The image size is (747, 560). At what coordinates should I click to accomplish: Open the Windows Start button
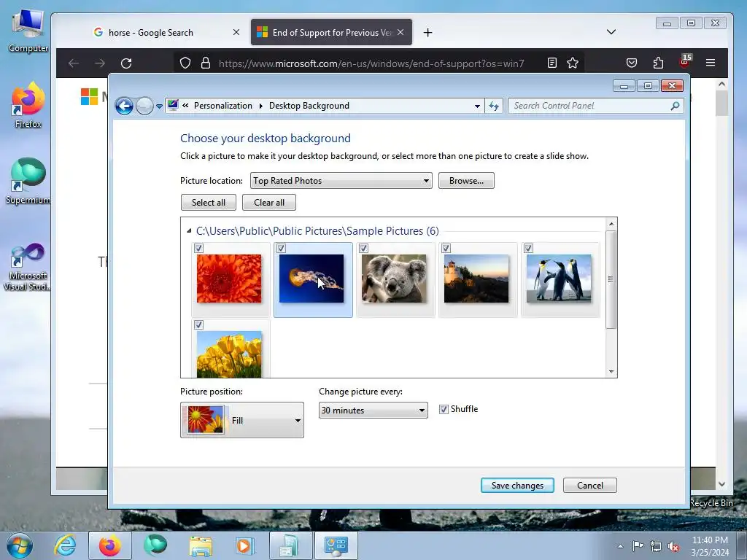tap(19, 545)
